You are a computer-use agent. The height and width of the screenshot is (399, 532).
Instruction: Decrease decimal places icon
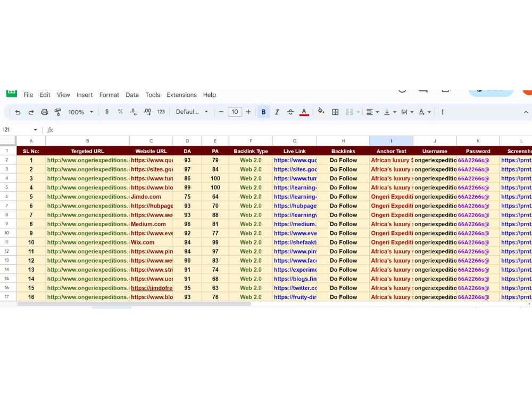[x=134, y=112]
